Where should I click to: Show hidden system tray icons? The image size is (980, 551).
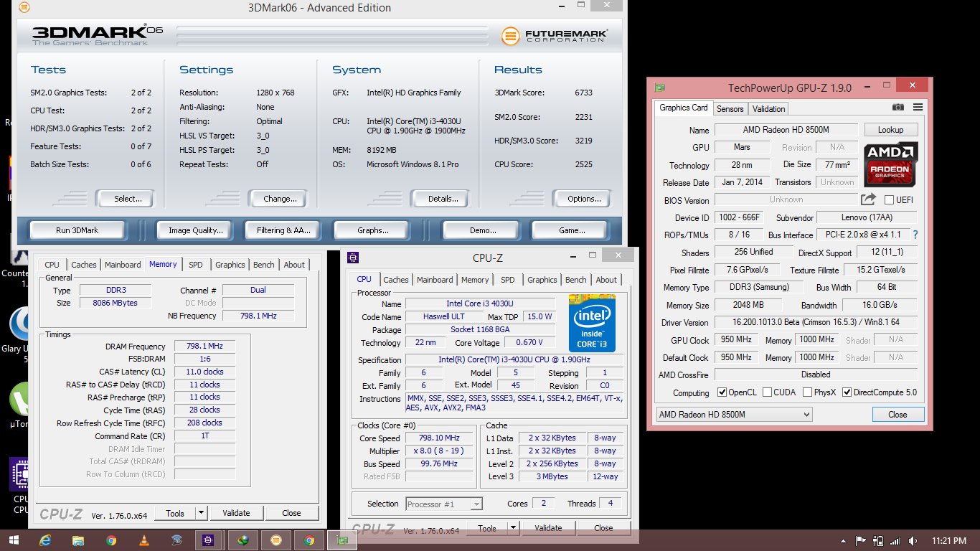(x=843, y=541)
